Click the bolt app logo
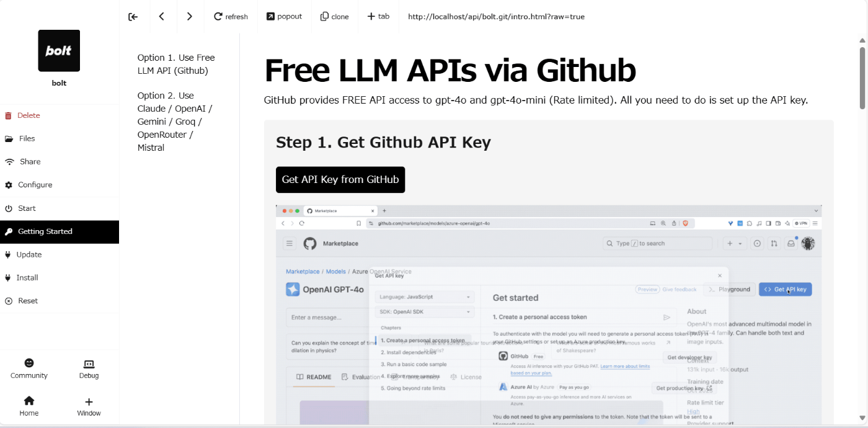 pos(59,51)
